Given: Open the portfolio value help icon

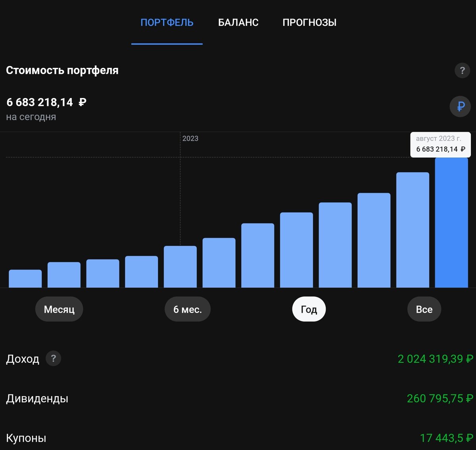Looking at the screenshot, I should coord(462,71).
